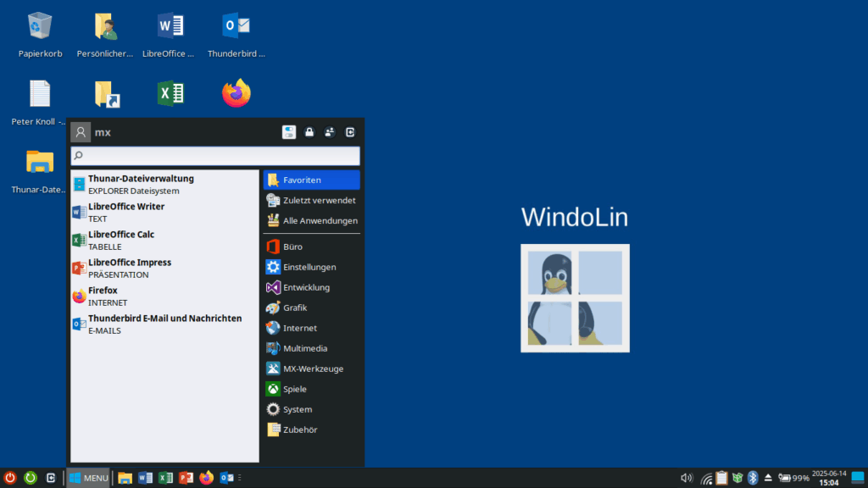Open the MX-Werkzeuge category
This screenshot has height=488, width=868.
coord(312,369)
